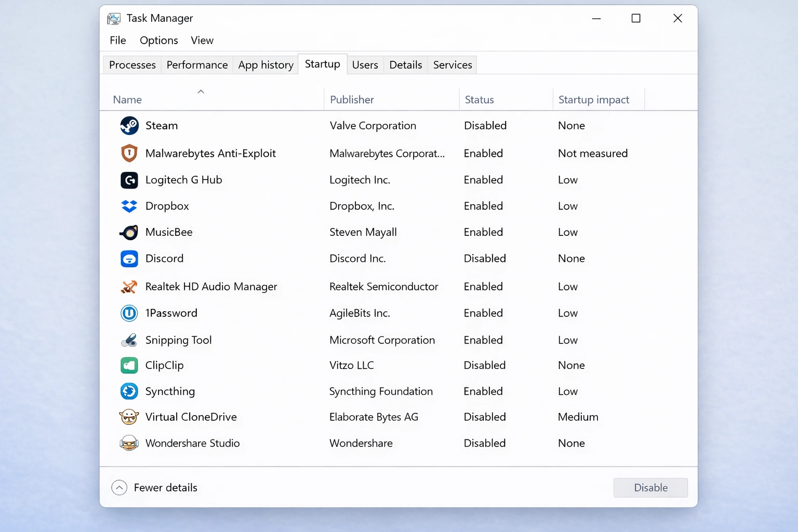The height and width of the screenshot is (532, 798).
Task: Click the Realtek HD Audio Manager icon
Action: tap(129, 286)
